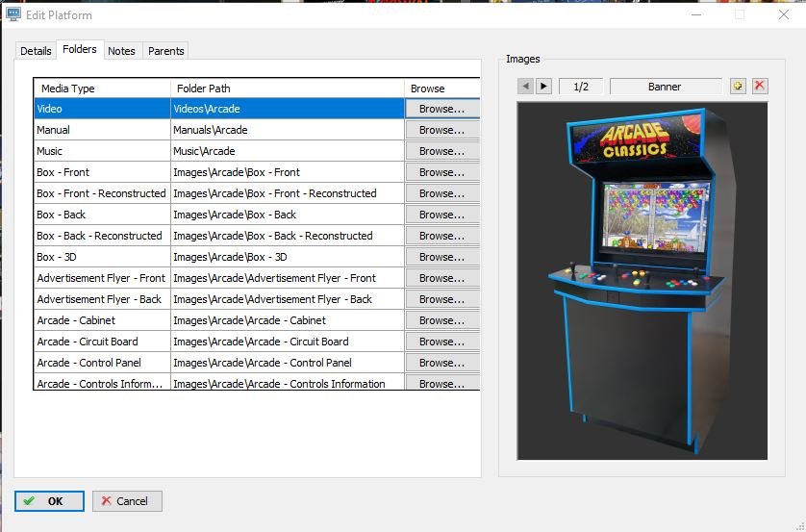Select the Video media type row

pyautogui.click(x=102, y=109)
